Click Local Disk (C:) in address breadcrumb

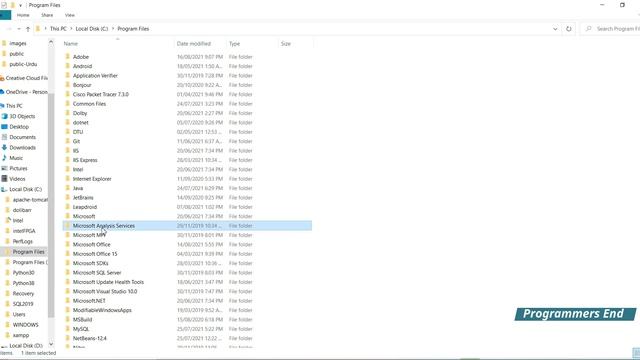[x=92, y=29]
